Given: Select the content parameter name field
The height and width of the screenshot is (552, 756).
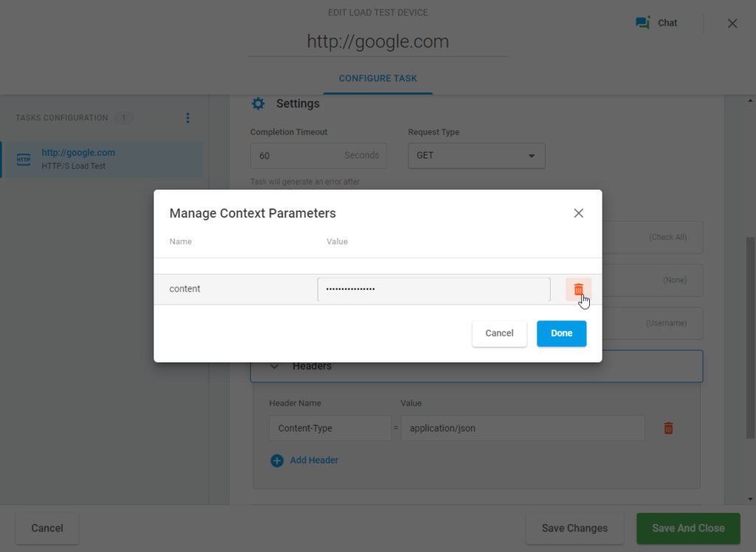Looking at the screenshot, I should pos(235,289).
